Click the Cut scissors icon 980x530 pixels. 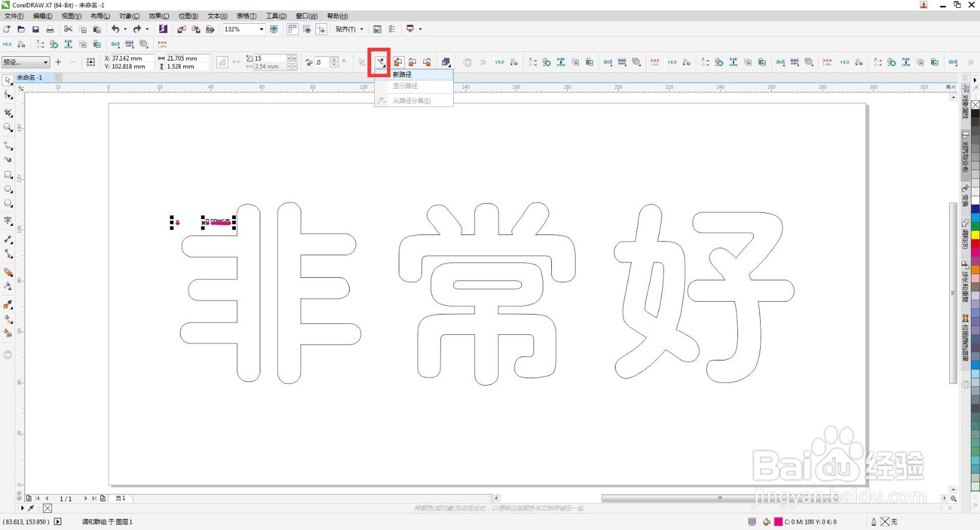coord(68,29)
